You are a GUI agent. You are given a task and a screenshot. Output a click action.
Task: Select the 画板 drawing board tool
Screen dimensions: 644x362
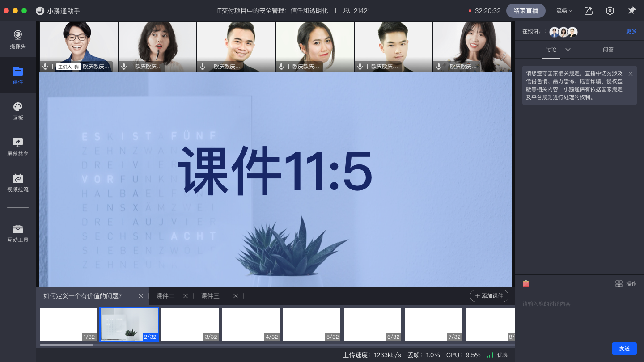click(x=18, y=111)
